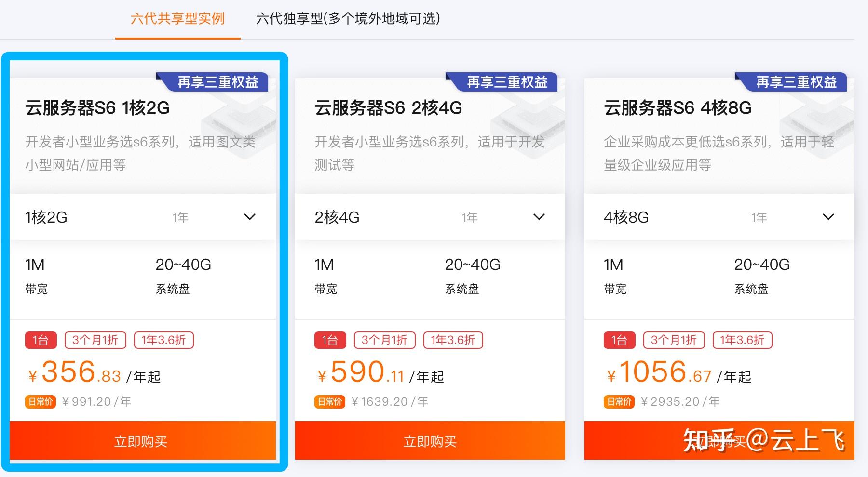The width and height of the screenshot is (868, 477).
Task: Click 立即购买 for the 2核4G server
Action: (430, 441)
